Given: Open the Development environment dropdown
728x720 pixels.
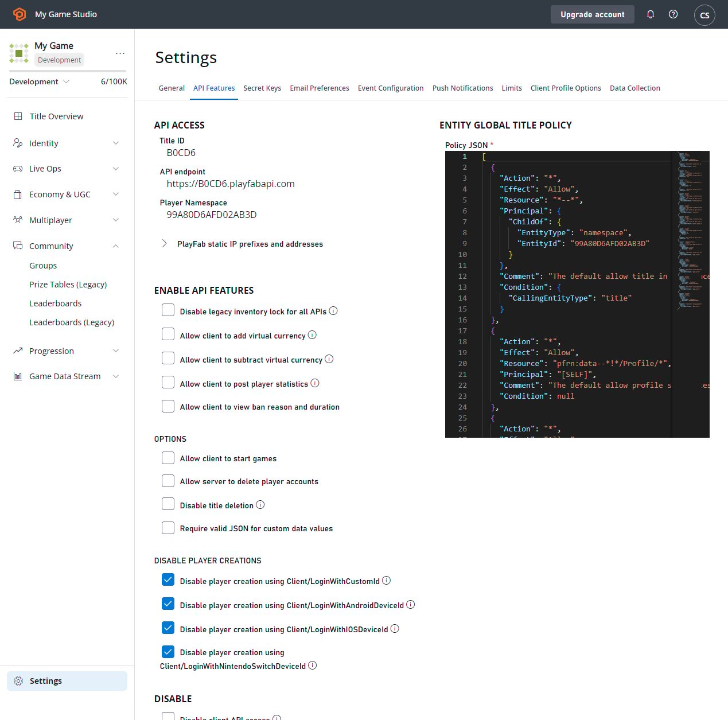Looking at the screenshot, I should (x=40, y=81).
